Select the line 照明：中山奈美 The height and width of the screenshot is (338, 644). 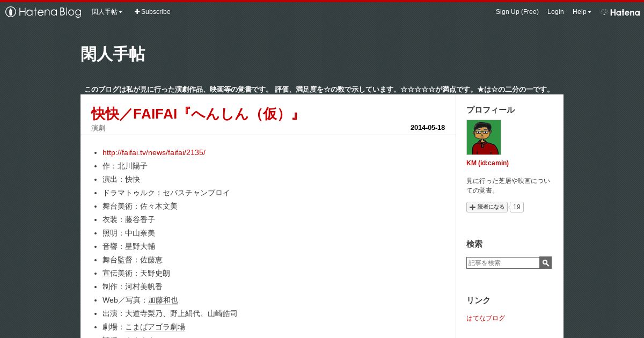129,233
